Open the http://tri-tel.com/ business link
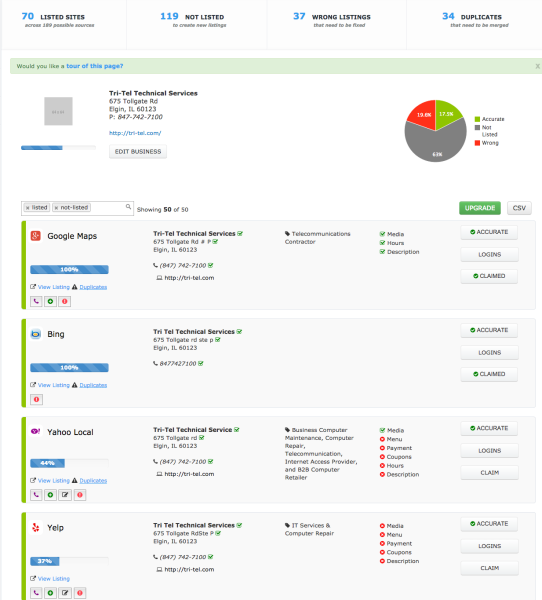542x600 pixels. [x=135, y=133]
